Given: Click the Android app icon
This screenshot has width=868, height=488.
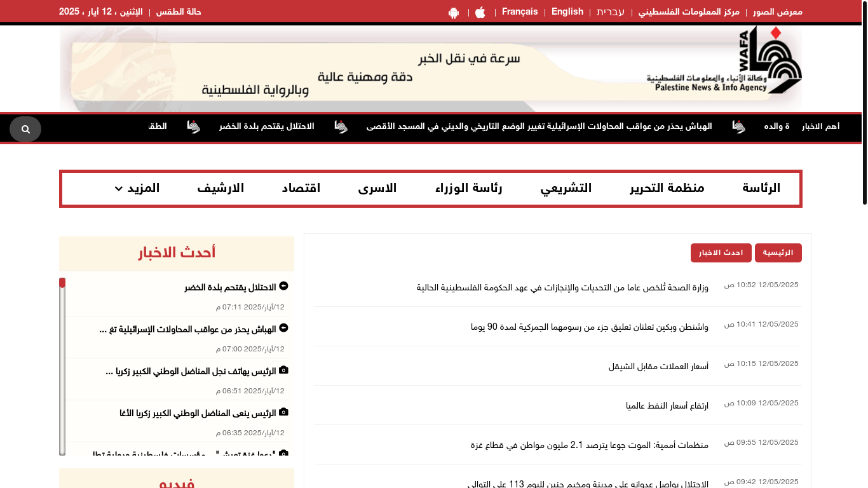Looking at the screenshot, I should pyautogui.click(x=454, y=13).
